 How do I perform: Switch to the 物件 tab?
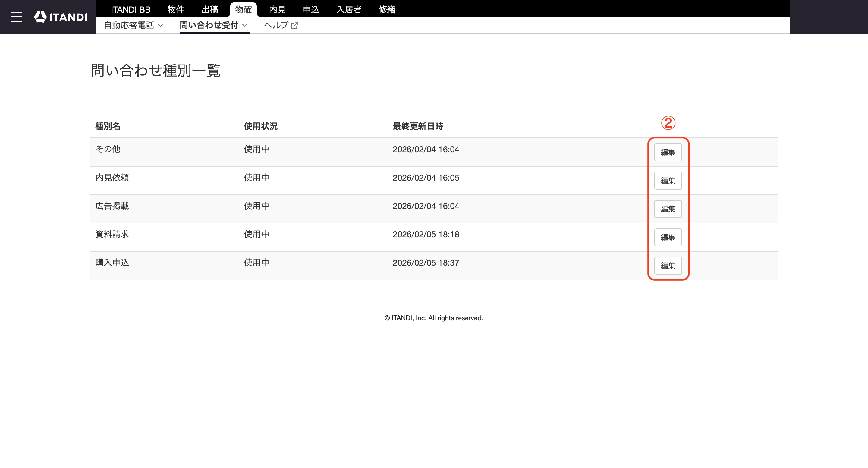176,9
